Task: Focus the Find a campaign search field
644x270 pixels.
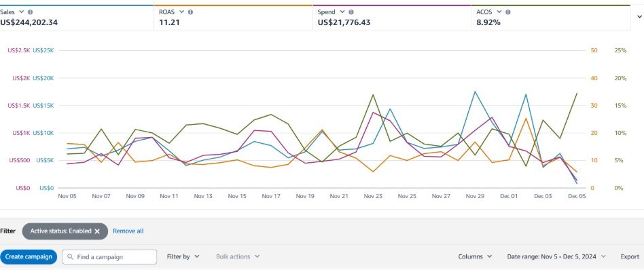Action: [x=109, y=257]
